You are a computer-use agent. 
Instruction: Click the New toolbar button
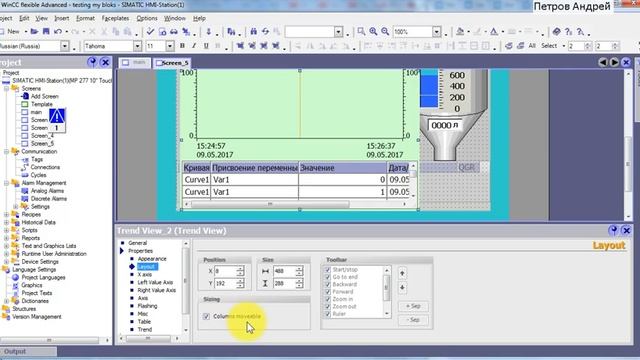tap(10, 31)
